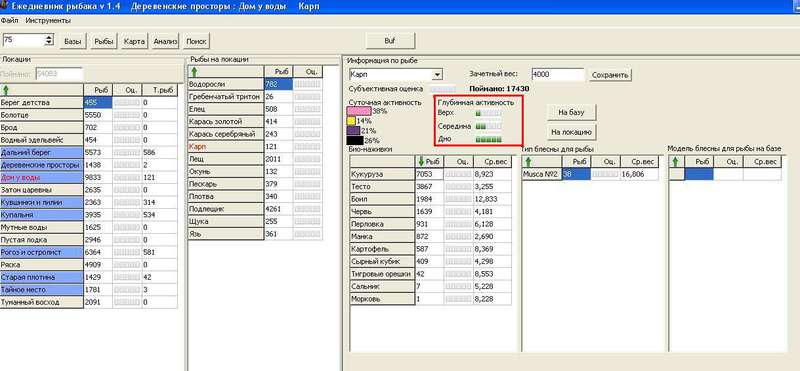Select the Дом у воды location row
Image resolution: width=800 pixels, height=371 pixels.
coord(89,177)
